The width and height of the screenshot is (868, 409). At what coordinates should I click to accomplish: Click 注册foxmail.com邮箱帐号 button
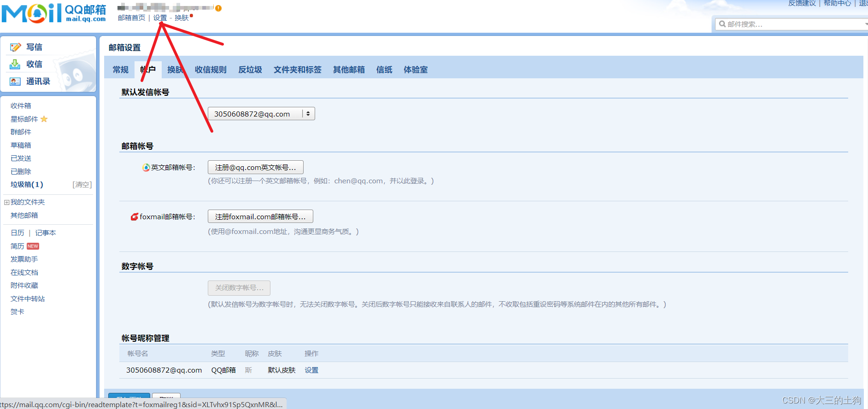pos(260,216)
